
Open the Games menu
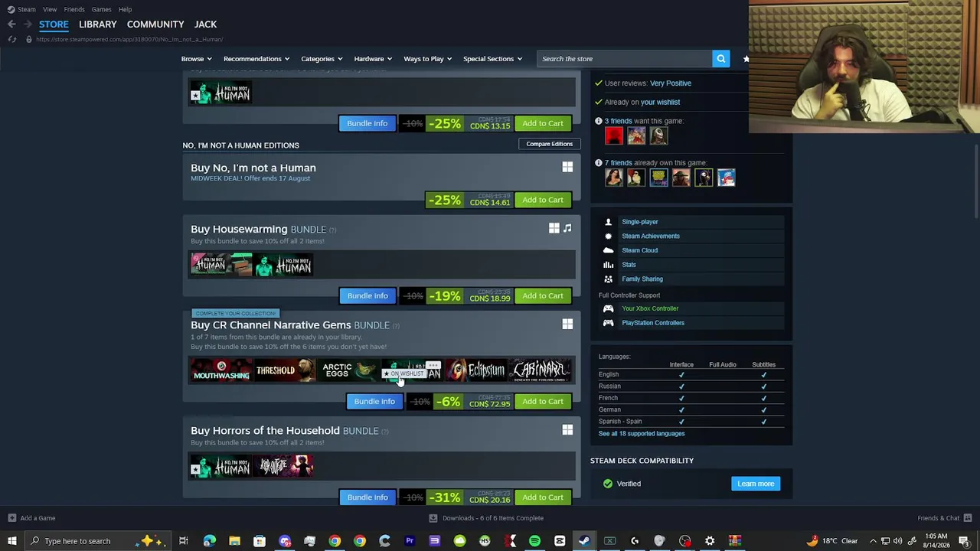point(101,9)
